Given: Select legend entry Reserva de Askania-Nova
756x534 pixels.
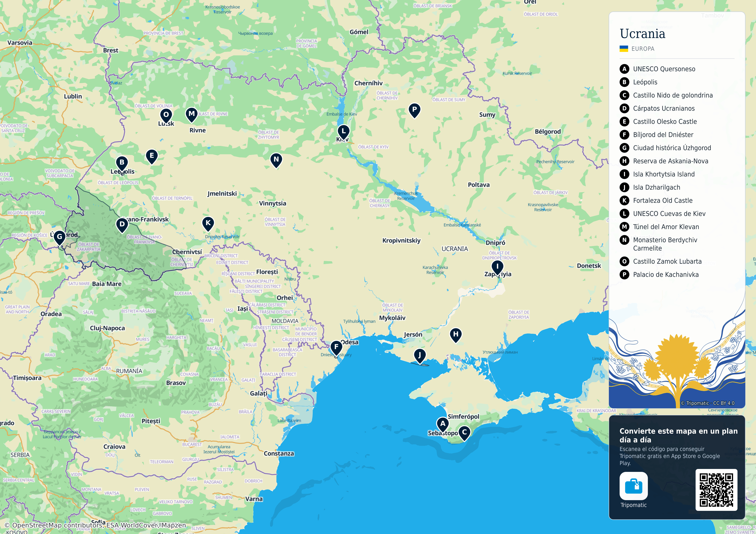Looking at the screenshot, I should coord(671,161).
